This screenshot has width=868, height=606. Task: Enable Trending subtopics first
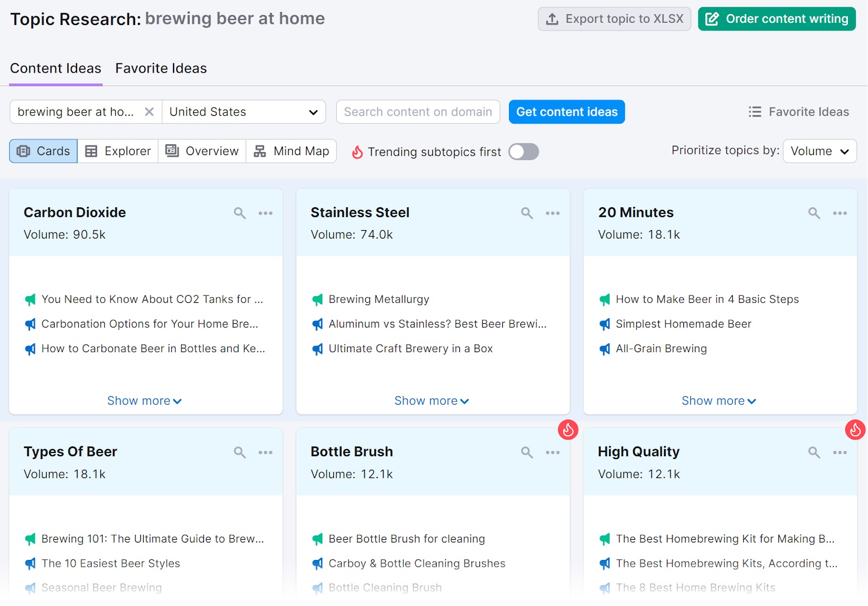point(523,152)
